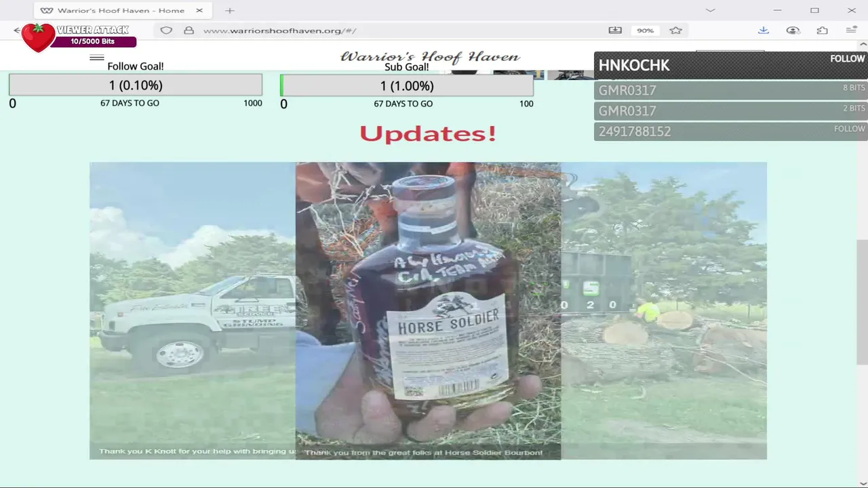Viewport: 868px width, 488px height.
Task: Select the HNKOCHK follow alert row
Action: (731, 65)
